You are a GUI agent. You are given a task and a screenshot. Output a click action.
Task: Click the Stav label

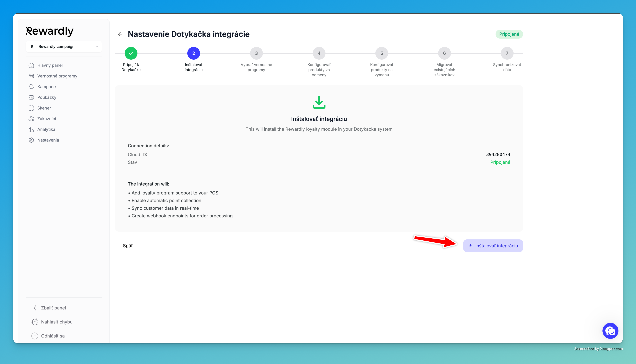(132, 162)
